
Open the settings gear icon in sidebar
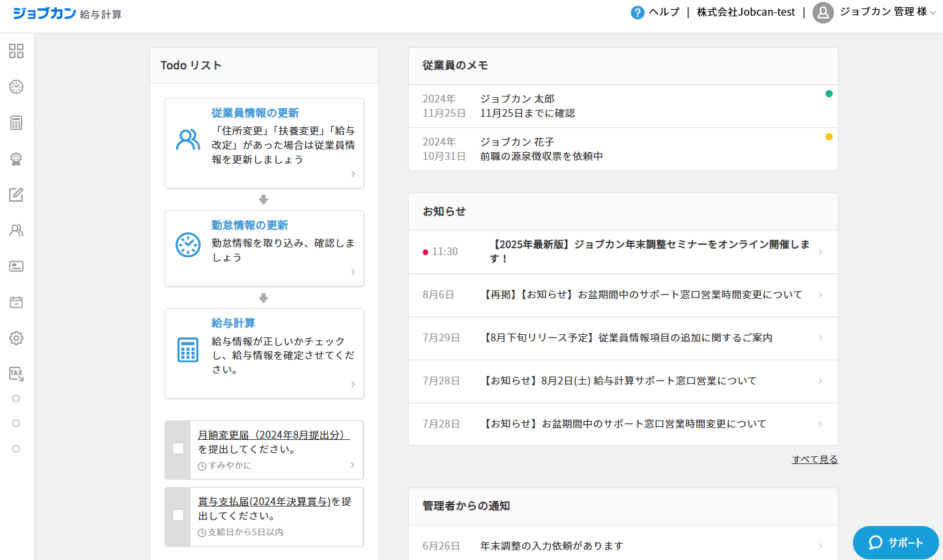16,338
